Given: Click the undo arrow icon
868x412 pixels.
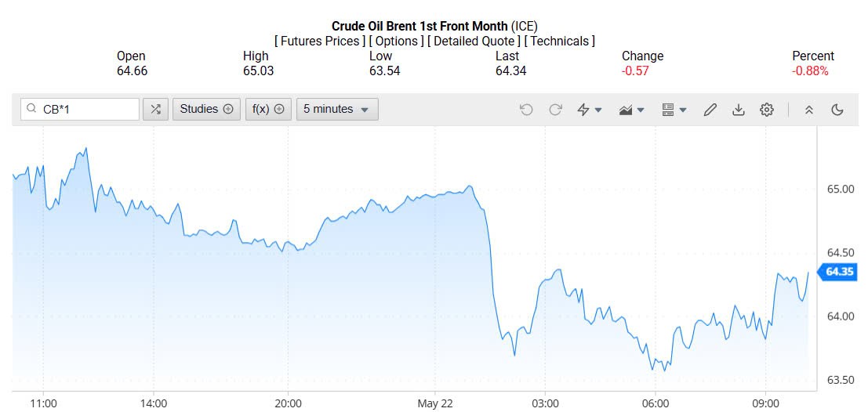Looking at the screenshot, I should pos(526,110).
